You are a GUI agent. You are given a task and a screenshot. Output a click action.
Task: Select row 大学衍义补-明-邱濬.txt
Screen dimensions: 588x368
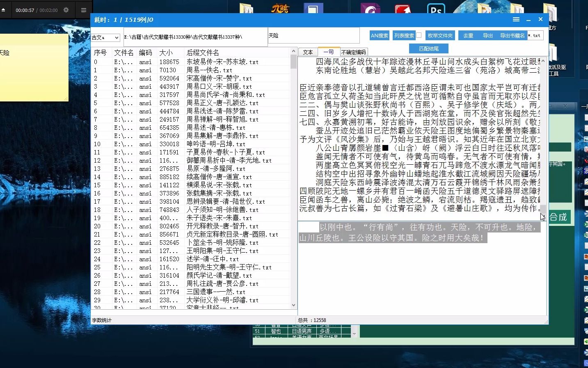191,300
